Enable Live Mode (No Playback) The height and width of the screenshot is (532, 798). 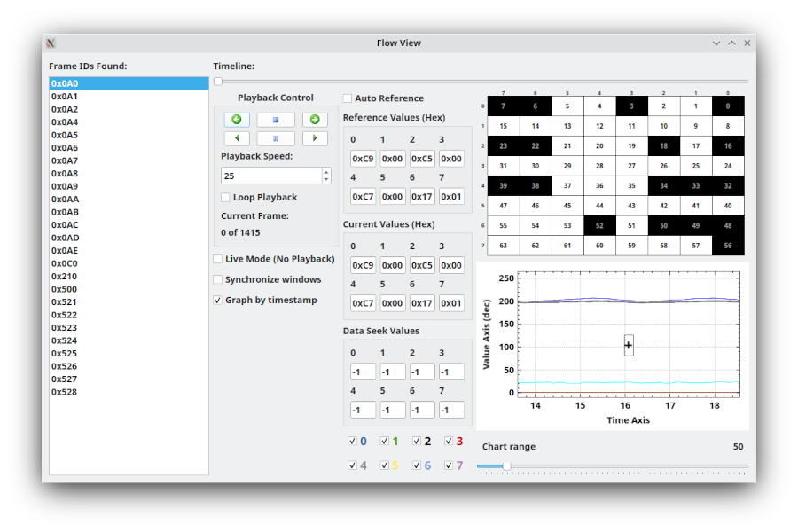[x=218, y=259]
